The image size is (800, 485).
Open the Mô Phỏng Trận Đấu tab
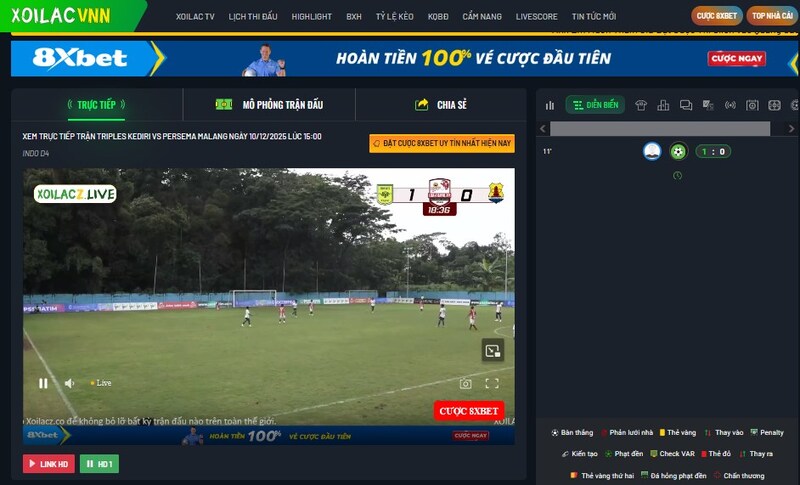[x=269, y=105]
